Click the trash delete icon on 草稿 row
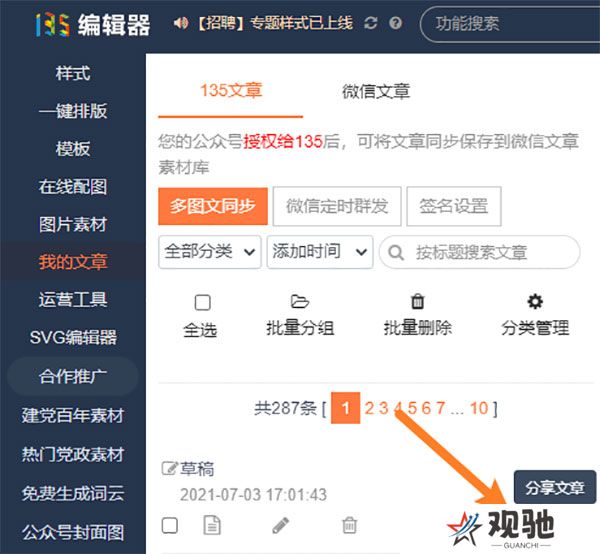 349,525
